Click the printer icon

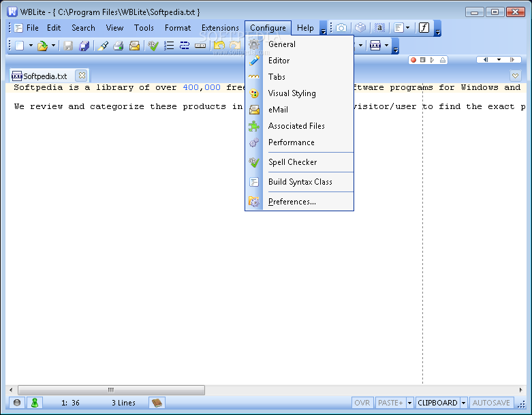118,46
